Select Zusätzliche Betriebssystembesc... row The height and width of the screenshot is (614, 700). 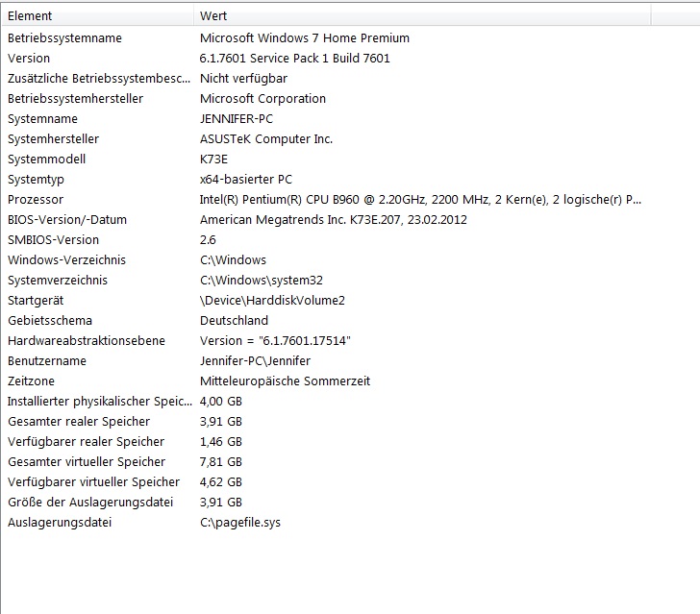(x=99, y=79)
